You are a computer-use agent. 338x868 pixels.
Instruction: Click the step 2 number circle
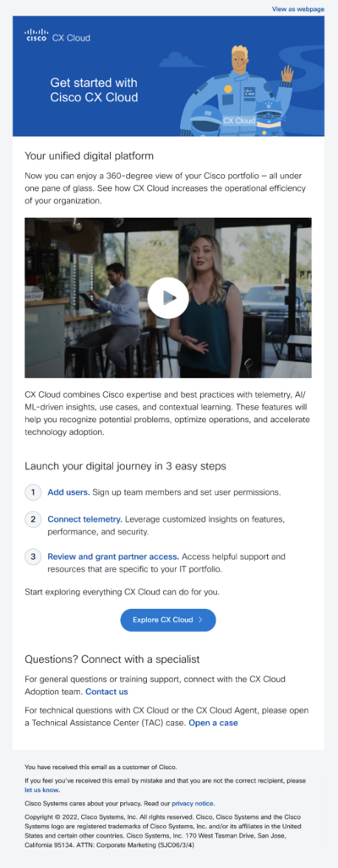click(33, 520)
